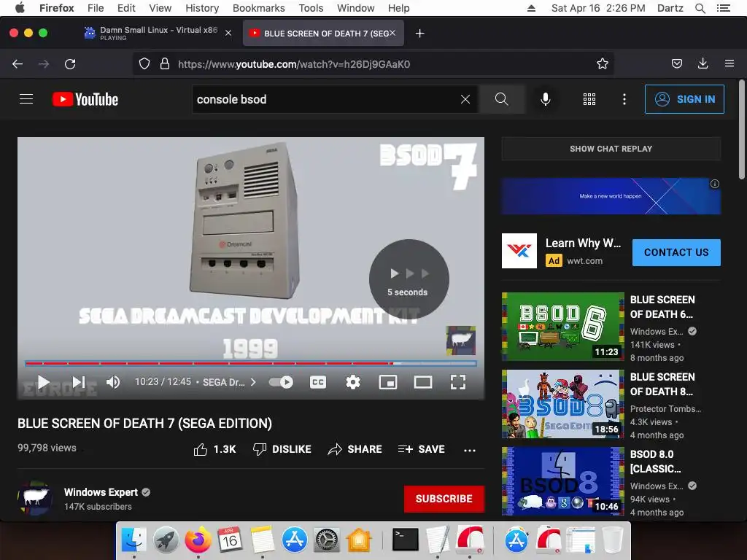Screen dimensions: 747x560
Task: Open the Calendar app in the Dock
Action: tap(230, 540)
